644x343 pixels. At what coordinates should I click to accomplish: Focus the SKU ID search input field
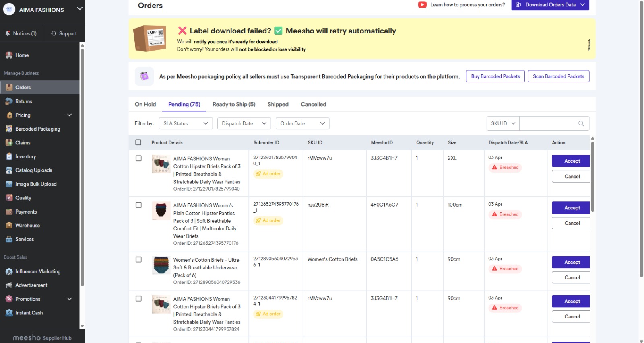pyautogui.click(x=548, y=124)
